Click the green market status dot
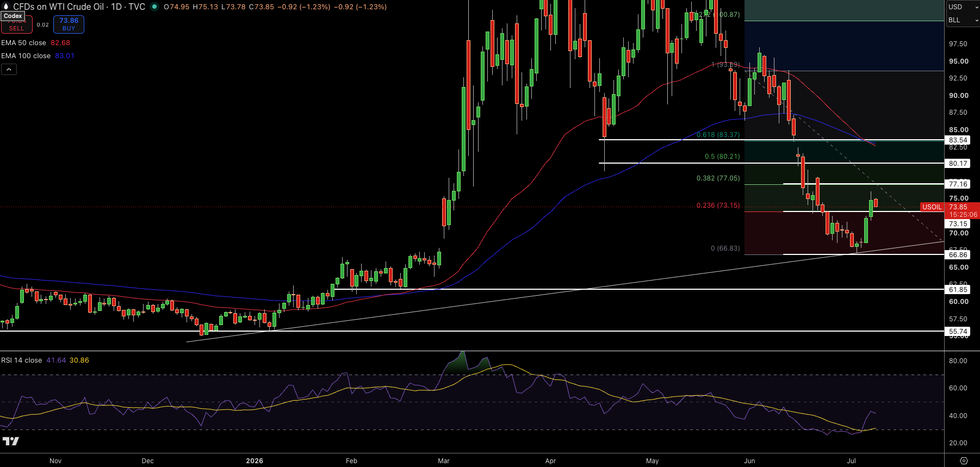The width and height of the screenshot is (980, 467). click(x=154, y=7)
